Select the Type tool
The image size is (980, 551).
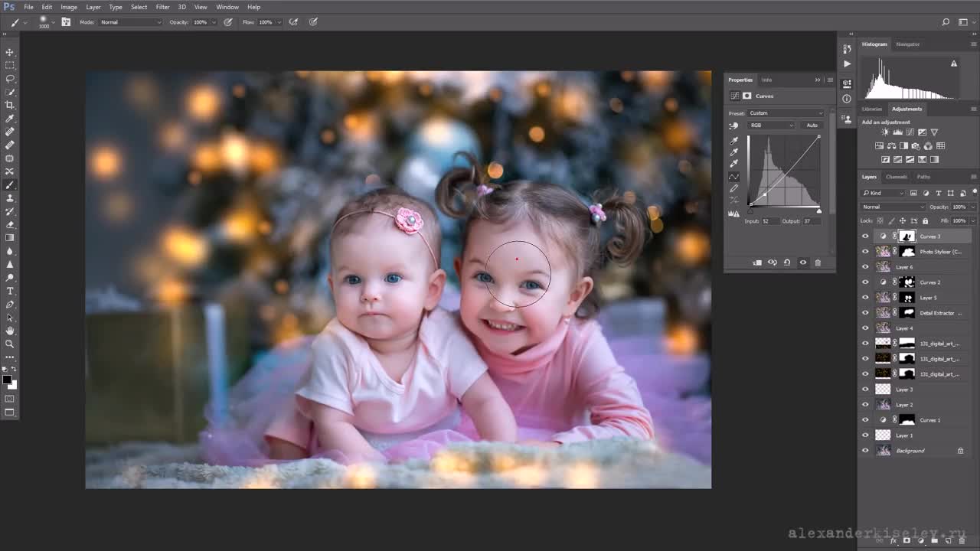10,291
